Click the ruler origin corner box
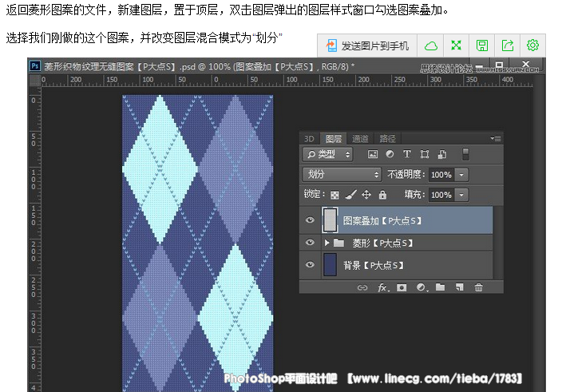The image size is (562, 392). tap(35, 80)
